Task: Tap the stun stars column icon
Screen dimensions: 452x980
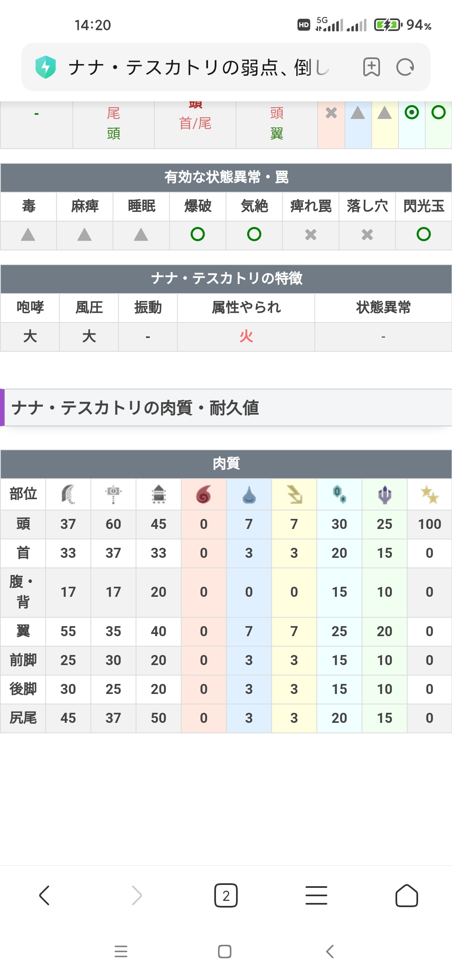Action: coord(429,495)
